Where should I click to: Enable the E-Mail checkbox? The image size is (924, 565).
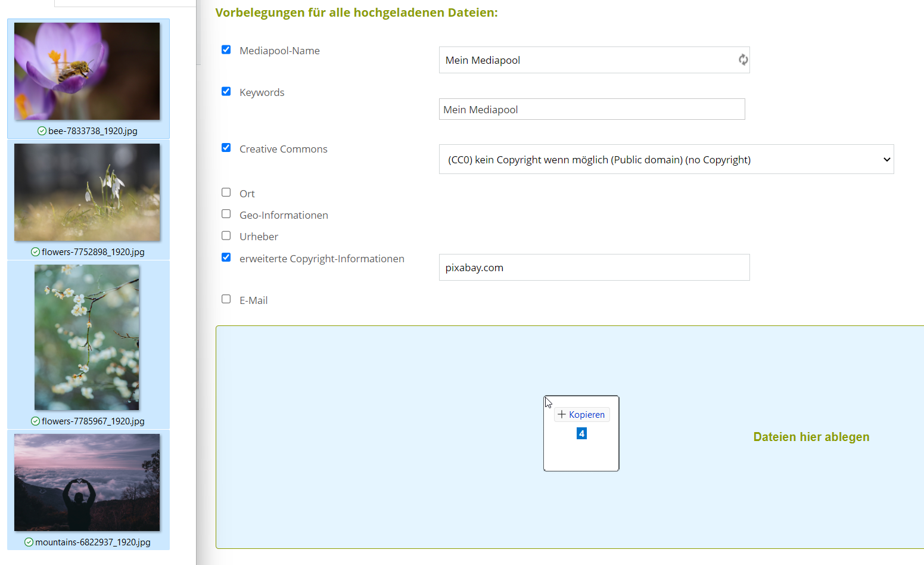click(x=226, y=299)
